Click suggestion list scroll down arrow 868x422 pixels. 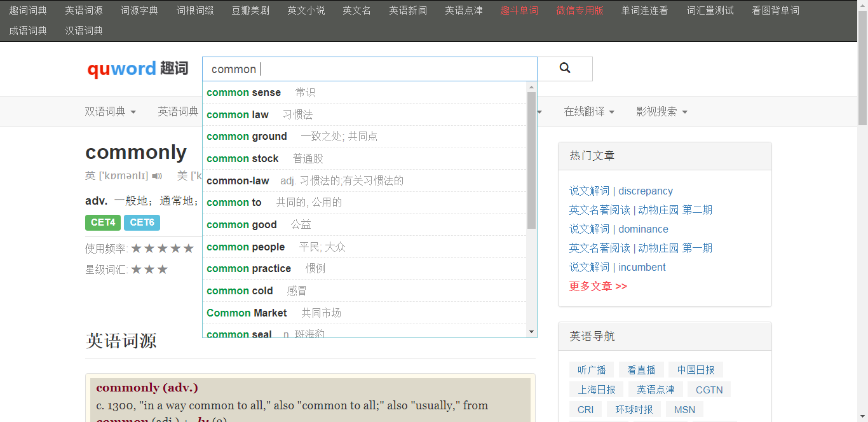click(x=532, y=332)
